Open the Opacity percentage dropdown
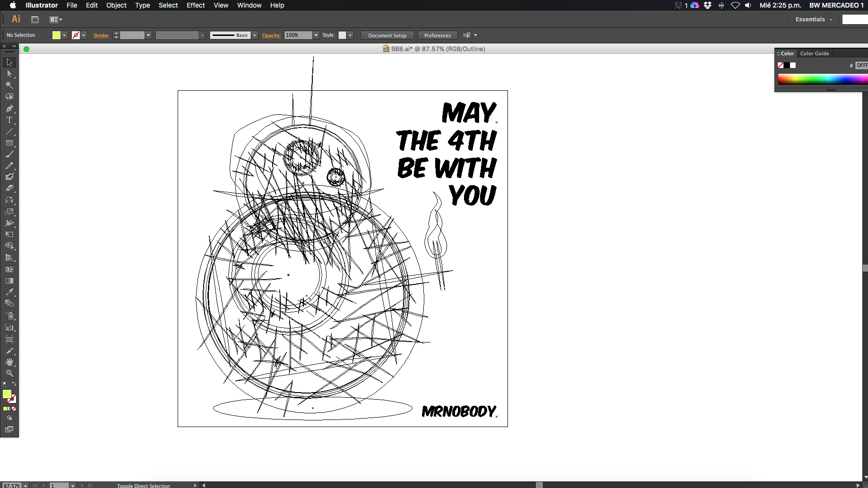 tap(316, 35)
